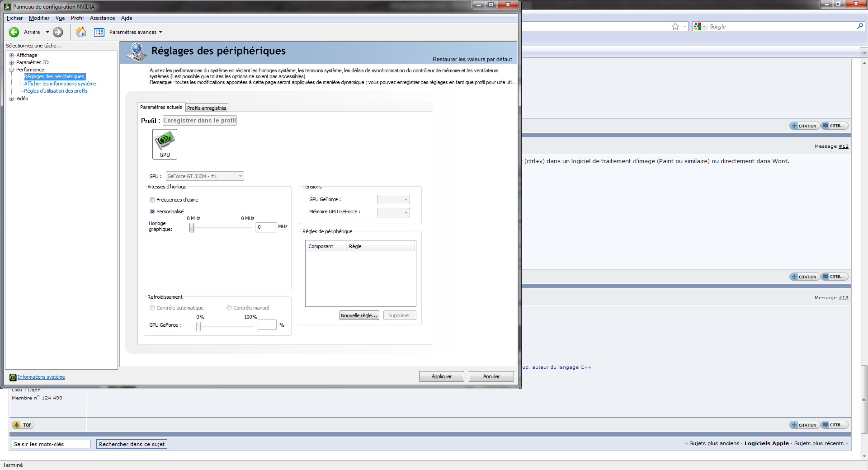Select Règles d'utilisation des profils item
The width and height of the screenshot is (868, 470).
[x=56, y=91]
